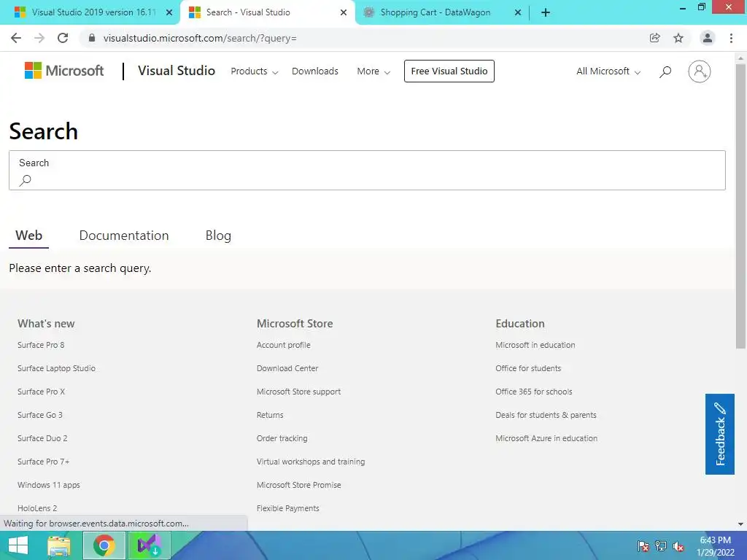The image size is (747, 560).
Task: Open the Returns link
Action: click(270, 415)
